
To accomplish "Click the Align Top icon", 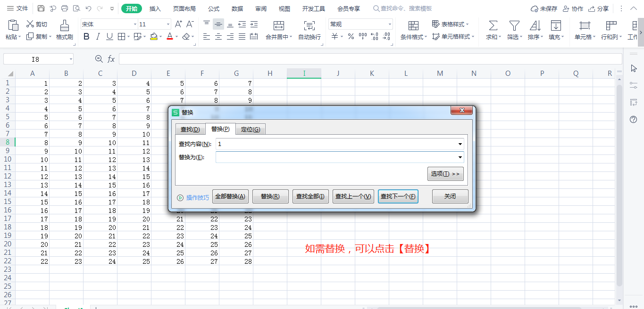I will click(x=207, y=24).
